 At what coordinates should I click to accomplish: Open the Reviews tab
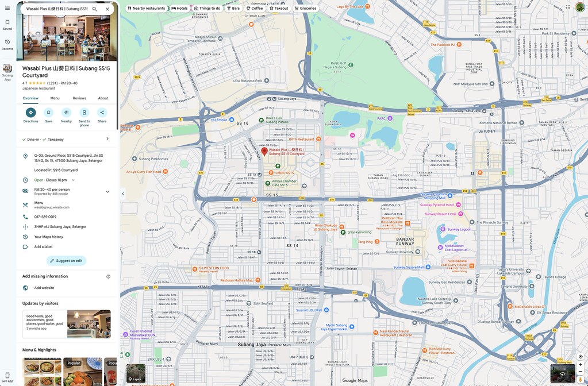tap(79, 98)
